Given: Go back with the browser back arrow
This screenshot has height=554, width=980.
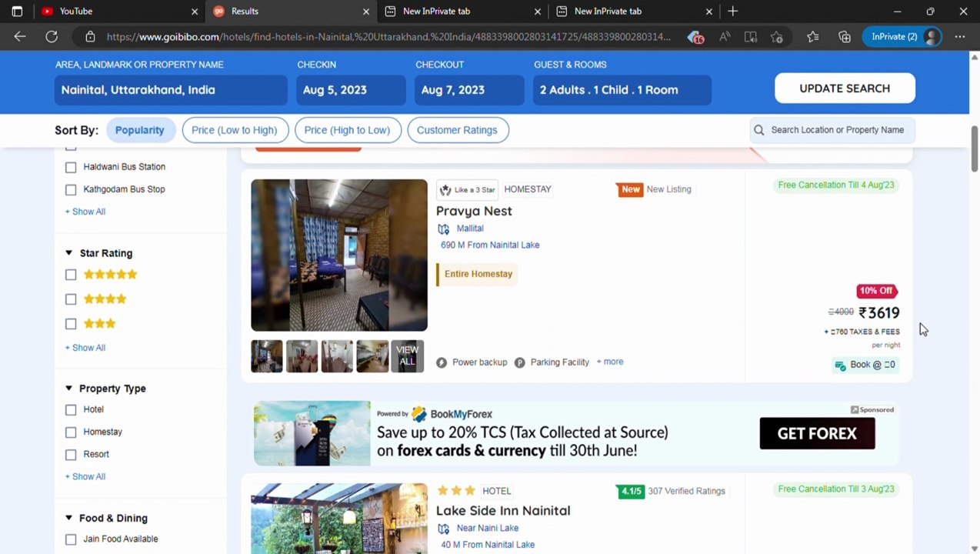Looking at the screenshot, I should (x=20, y=36).
